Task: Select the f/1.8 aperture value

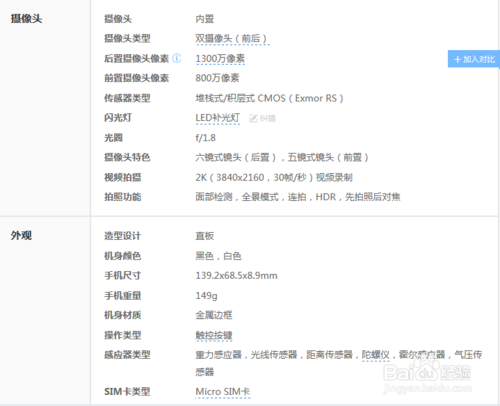Action: pos(205,138)
